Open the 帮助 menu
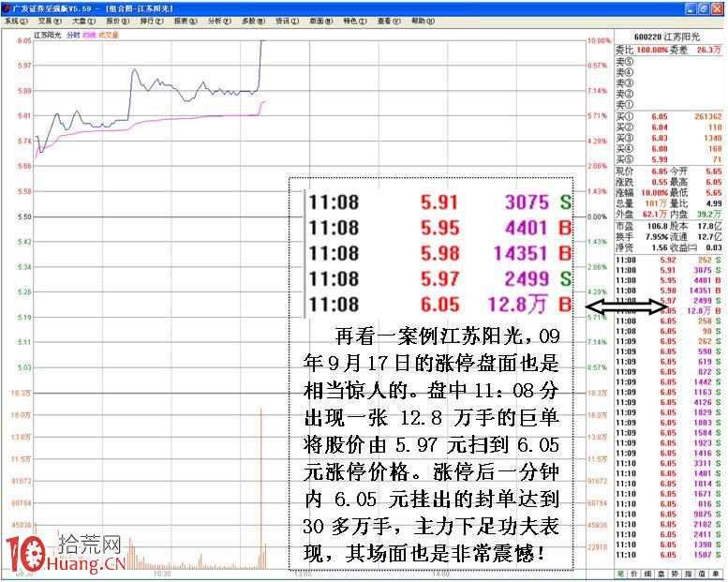Screen dimensions: 728x582 (423, 22)
